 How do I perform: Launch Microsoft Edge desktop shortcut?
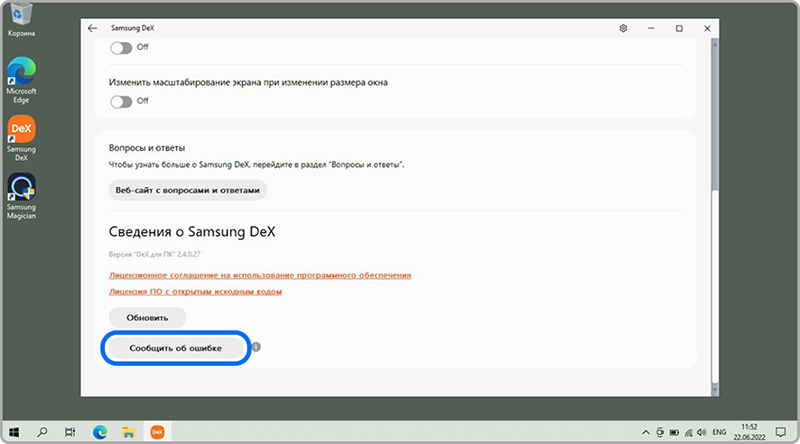click(x=21, y=81)
